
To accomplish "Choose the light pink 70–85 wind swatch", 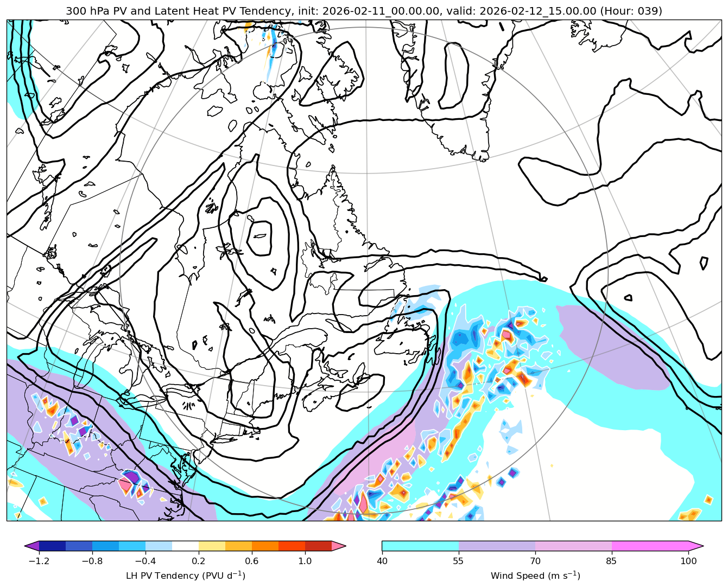I will (x=573, y=546).
